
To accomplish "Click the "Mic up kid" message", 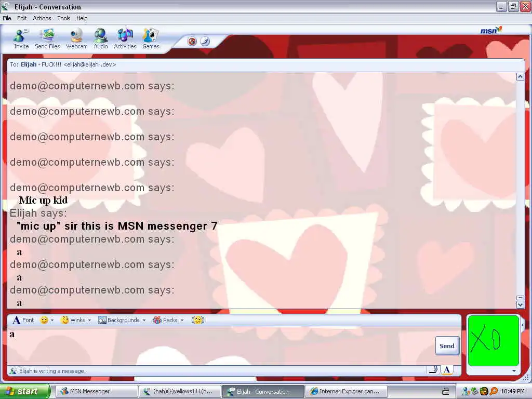I will 44,200.
